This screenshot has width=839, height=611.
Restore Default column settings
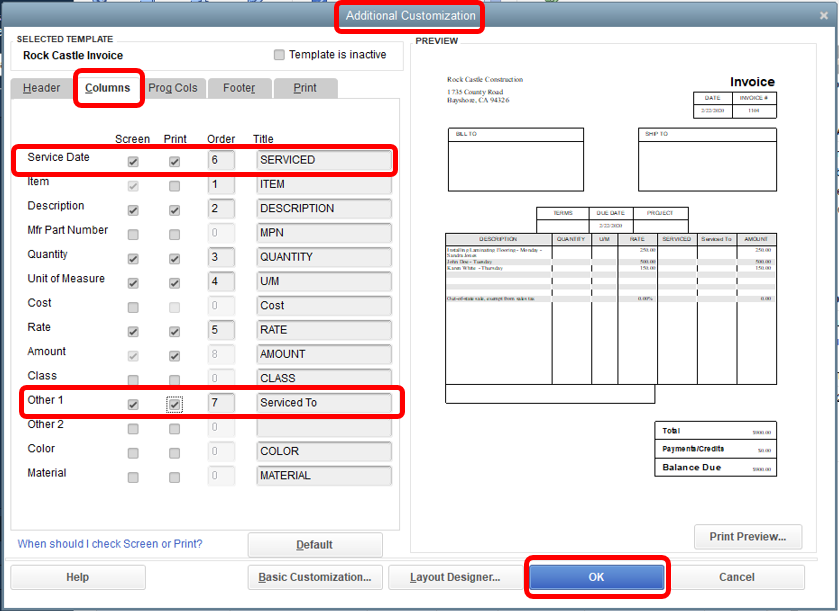pyautogui.click(x=314, y=545)
